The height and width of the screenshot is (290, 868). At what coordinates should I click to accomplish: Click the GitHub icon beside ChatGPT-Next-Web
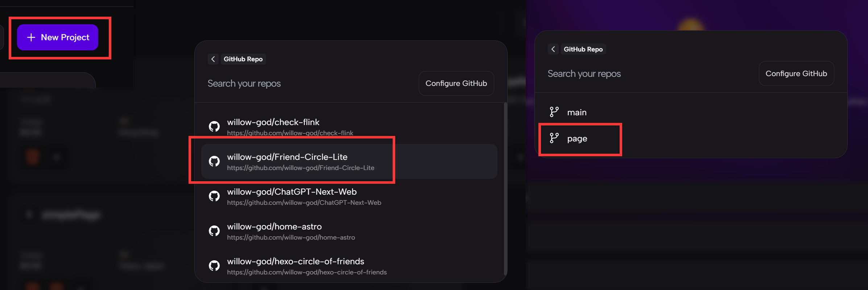point(214,196)
